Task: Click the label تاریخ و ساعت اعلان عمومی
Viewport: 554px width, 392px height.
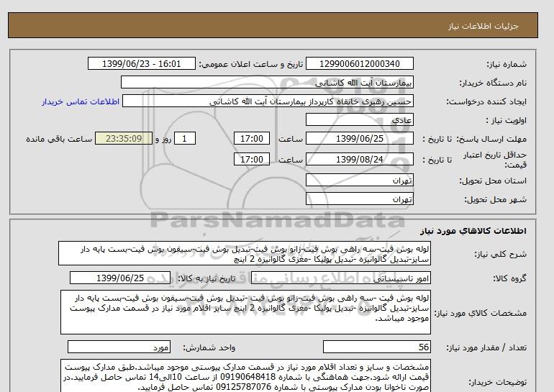Action: 251,64
